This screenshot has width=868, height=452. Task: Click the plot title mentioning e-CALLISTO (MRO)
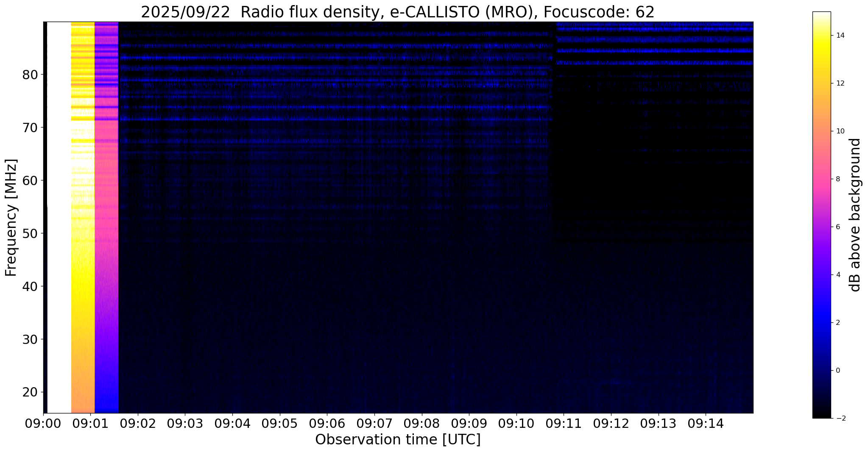tap(398, 12)
